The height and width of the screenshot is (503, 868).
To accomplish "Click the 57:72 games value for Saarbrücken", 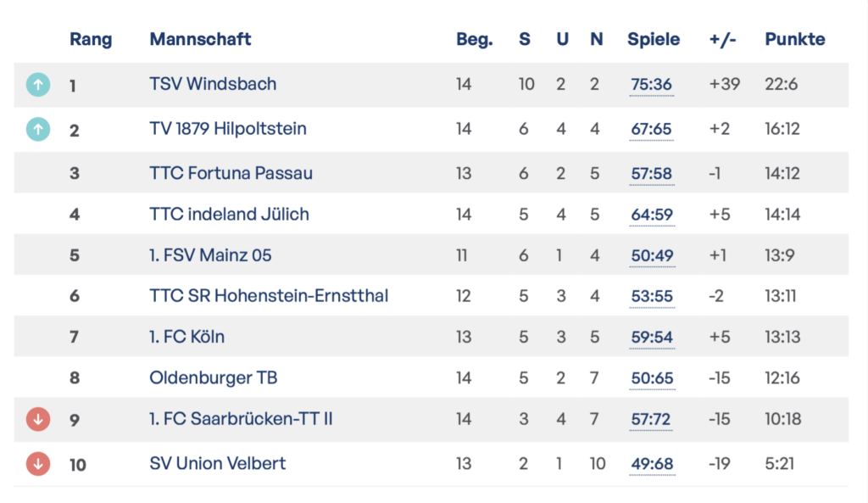I will [x=651, y=419].
